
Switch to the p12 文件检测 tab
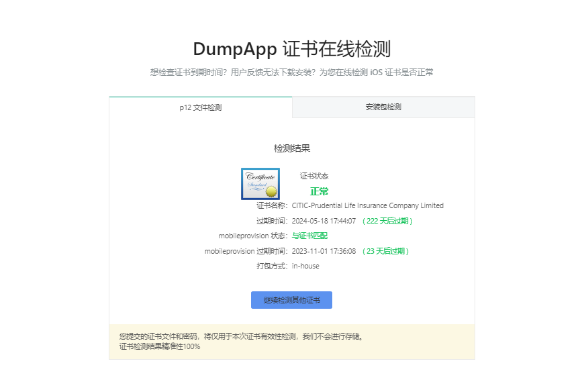(200, 107)
